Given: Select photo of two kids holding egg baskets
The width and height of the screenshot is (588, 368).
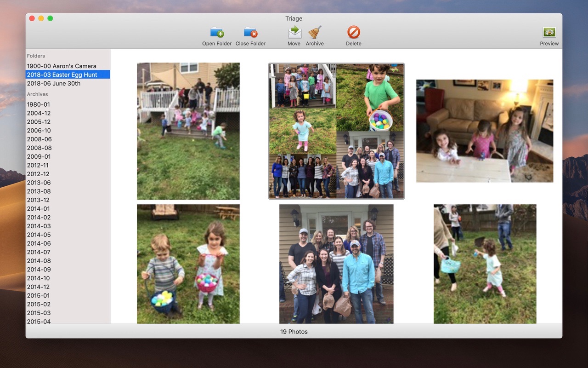Looking at the screenshot, I should 188,264.
